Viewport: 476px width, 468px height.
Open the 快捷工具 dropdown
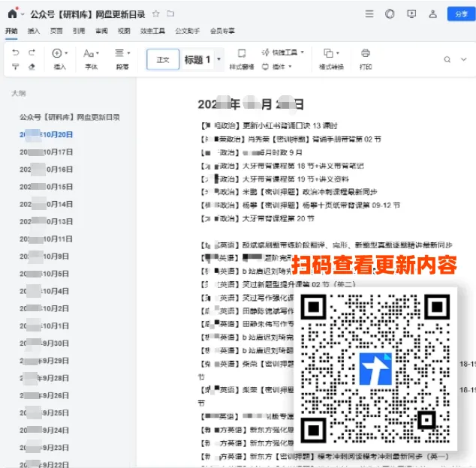pos(282,52)
